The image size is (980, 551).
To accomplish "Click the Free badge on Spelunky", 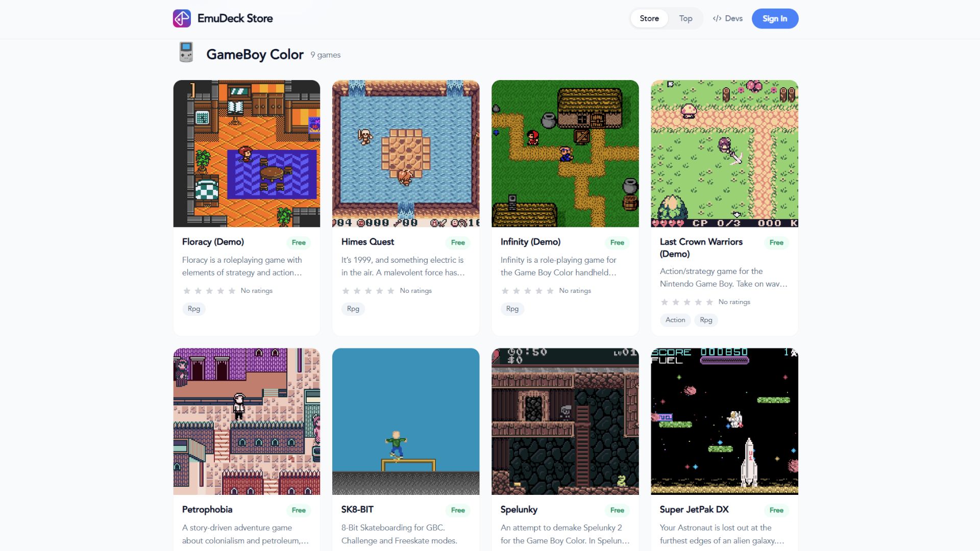I will [617, 510].
